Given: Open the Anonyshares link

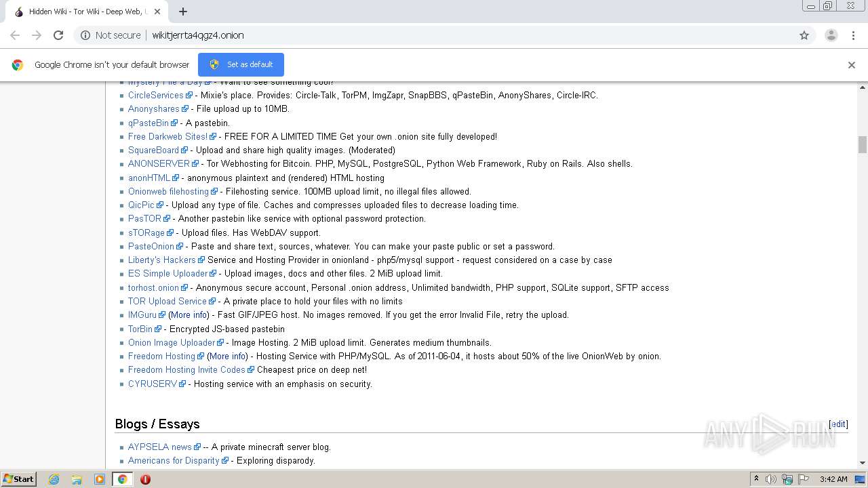Looking at the screenshot, I should click(154, 109).
